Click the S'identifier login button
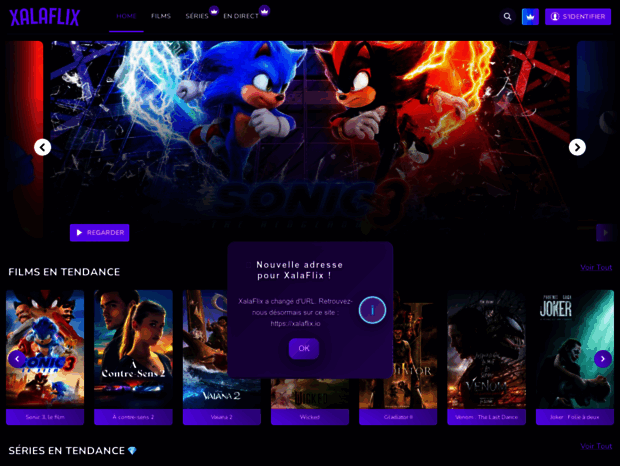 (578, 17)
